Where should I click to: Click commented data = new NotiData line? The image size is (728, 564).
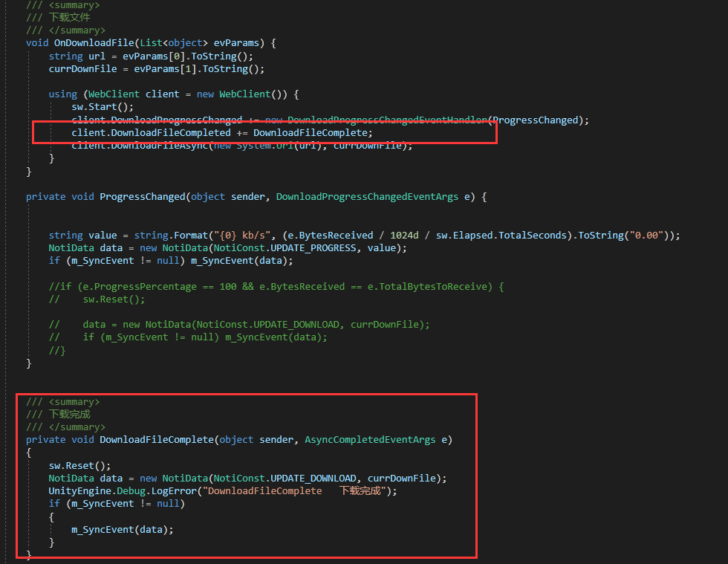(x=239, y=325)
